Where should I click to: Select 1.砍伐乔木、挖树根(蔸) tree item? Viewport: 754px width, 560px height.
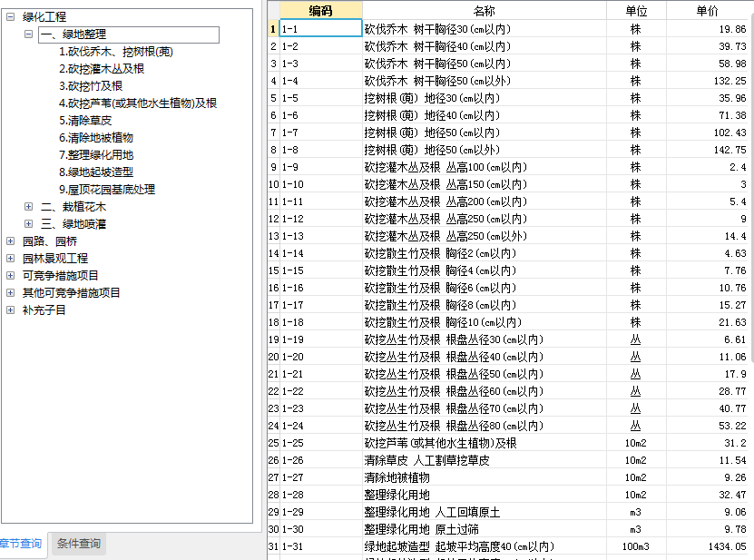tap(116, 52)
